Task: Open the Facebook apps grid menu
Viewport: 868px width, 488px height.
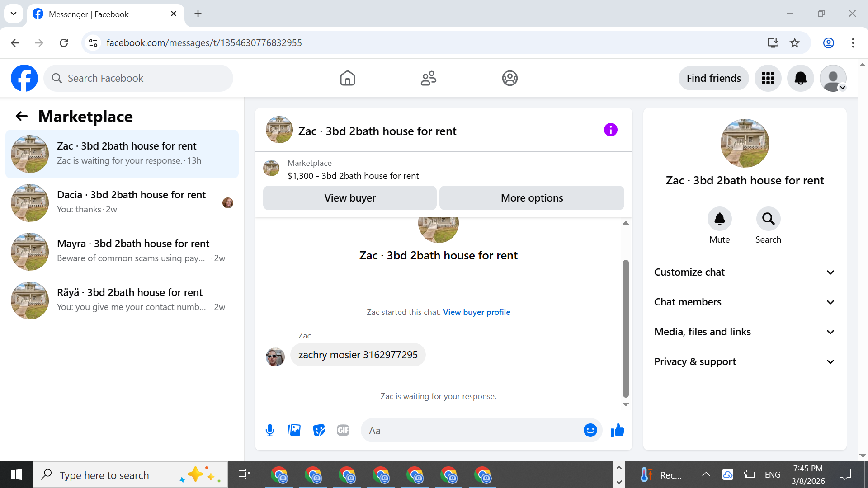Action: 768,78
